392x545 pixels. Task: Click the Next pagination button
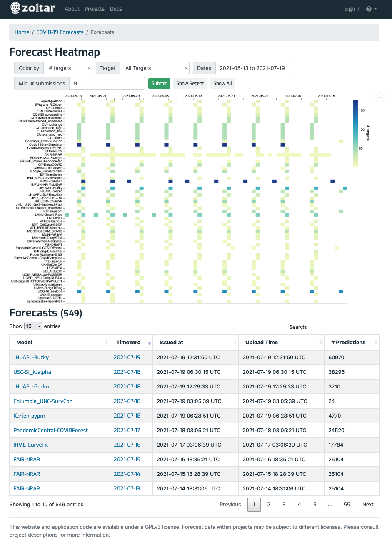tap(368, 504)
